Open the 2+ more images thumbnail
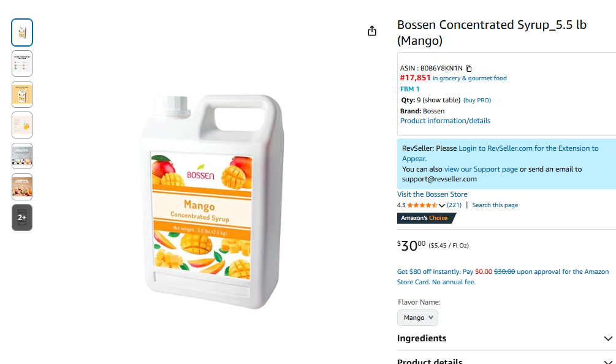The height and width of the screenshot is (364, 616). click(x=22, y=218)
